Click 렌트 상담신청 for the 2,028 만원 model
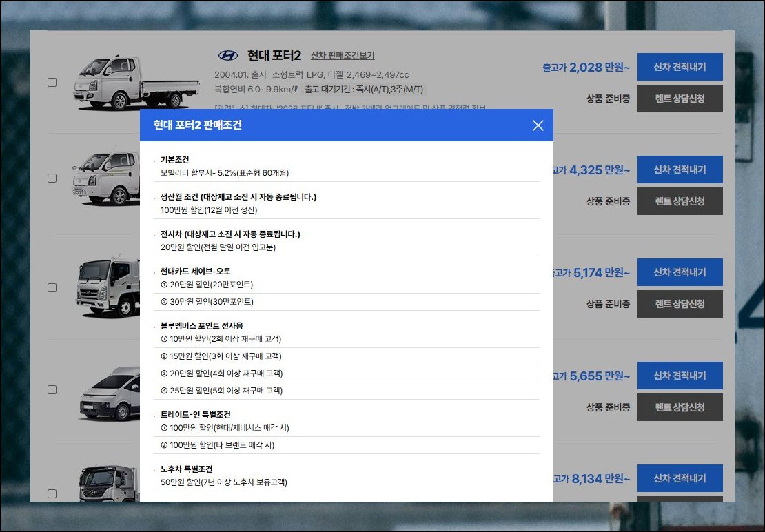Screen dimensions: 765x532 680,99
